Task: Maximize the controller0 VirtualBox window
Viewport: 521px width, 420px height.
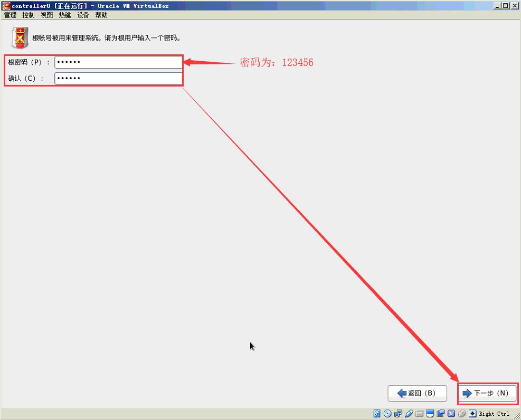Action: click(505, 6)
